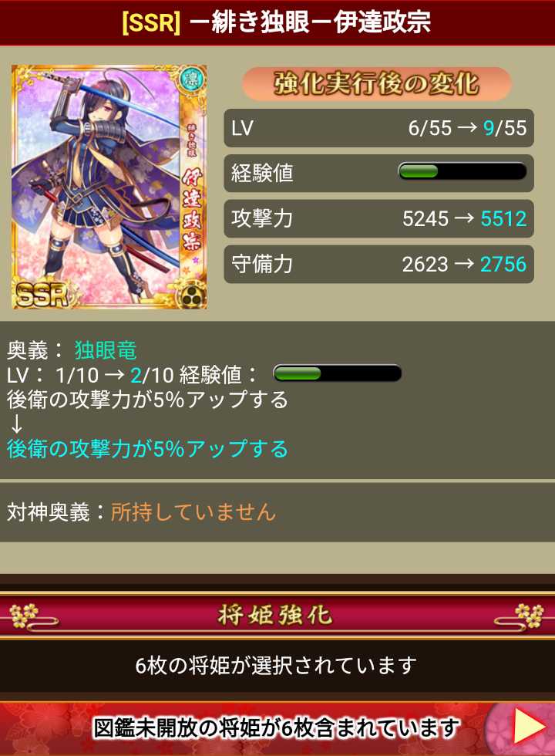
Task: Click the right gold flower ornament
Action: pos(529,616)
